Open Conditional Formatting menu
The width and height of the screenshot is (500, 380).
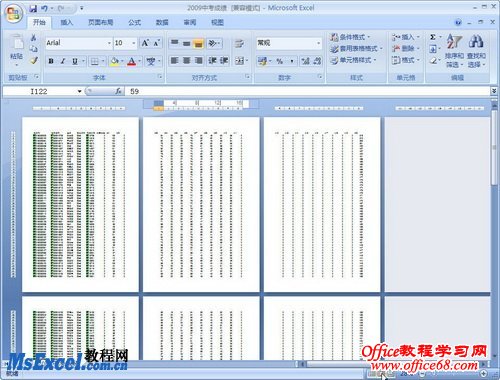(x=350, y=37)
